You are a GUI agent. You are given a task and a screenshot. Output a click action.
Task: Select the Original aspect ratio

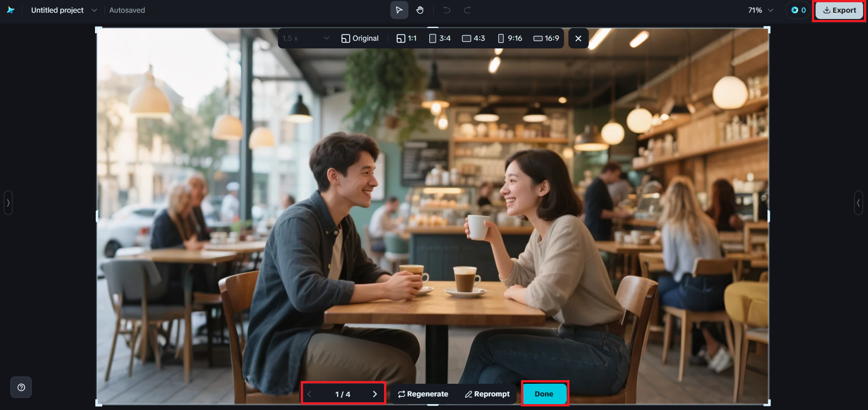(360, 38)
